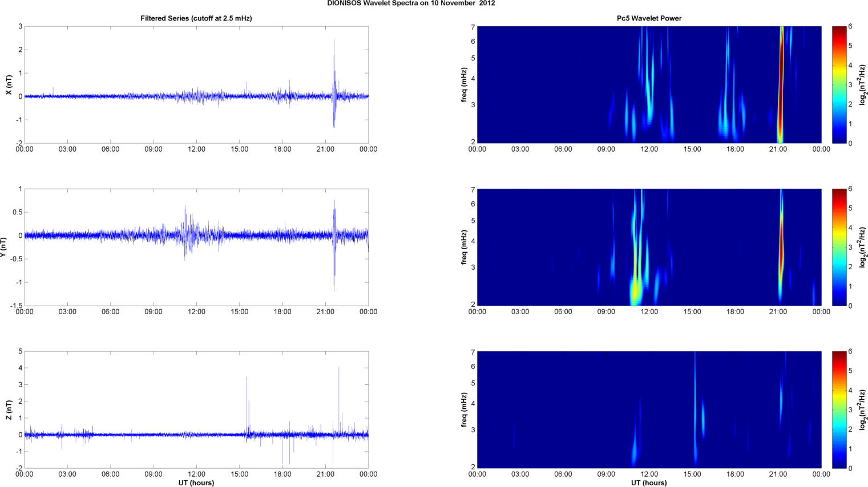Click "freq (mHz)" label of the middle spectrogram
The height and width of the screenshot is (487, 868).
pyautogui.click(x=465, y=247)
